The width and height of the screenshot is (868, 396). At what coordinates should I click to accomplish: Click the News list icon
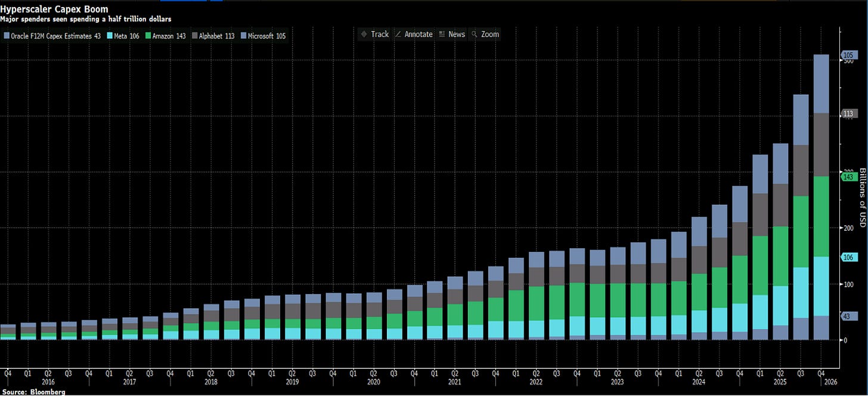point(442,35)
